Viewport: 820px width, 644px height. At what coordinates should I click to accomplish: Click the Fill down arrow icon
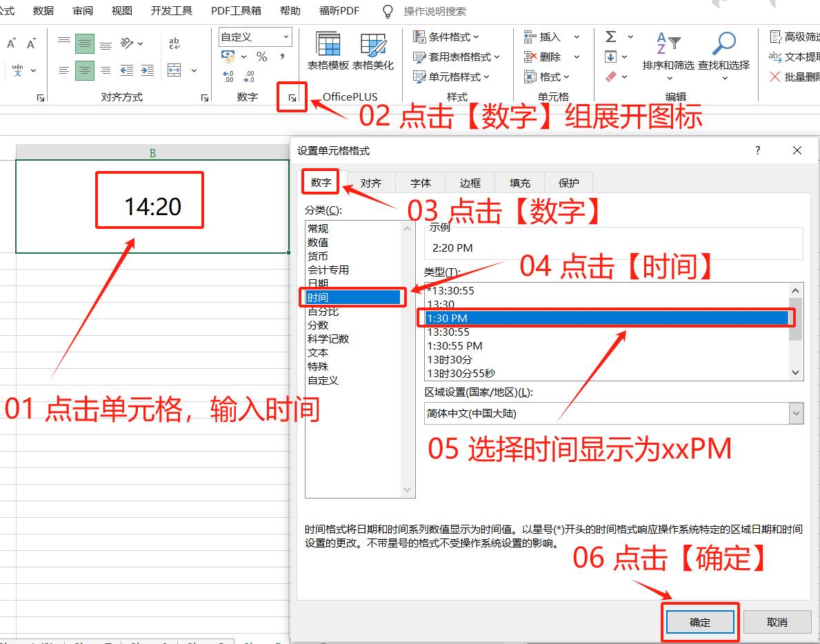pyautogui.click(x=610, y=57)
